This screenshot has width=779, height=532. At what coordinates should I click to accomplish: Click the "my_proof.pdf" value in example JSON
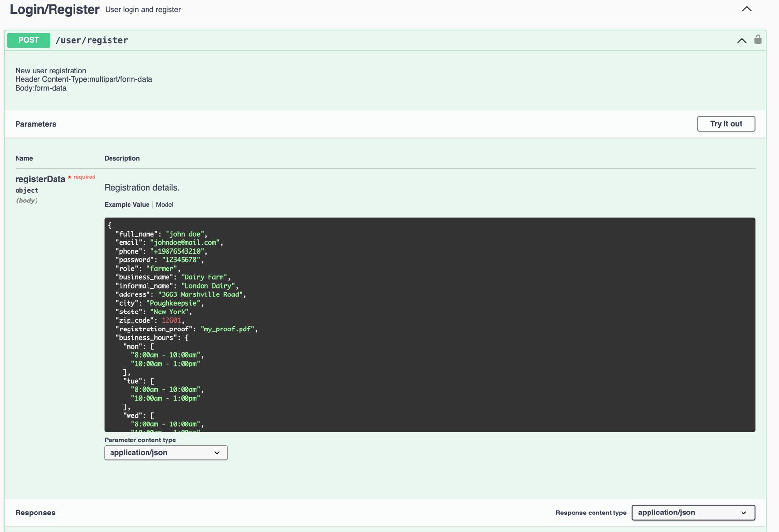[227, 329]
